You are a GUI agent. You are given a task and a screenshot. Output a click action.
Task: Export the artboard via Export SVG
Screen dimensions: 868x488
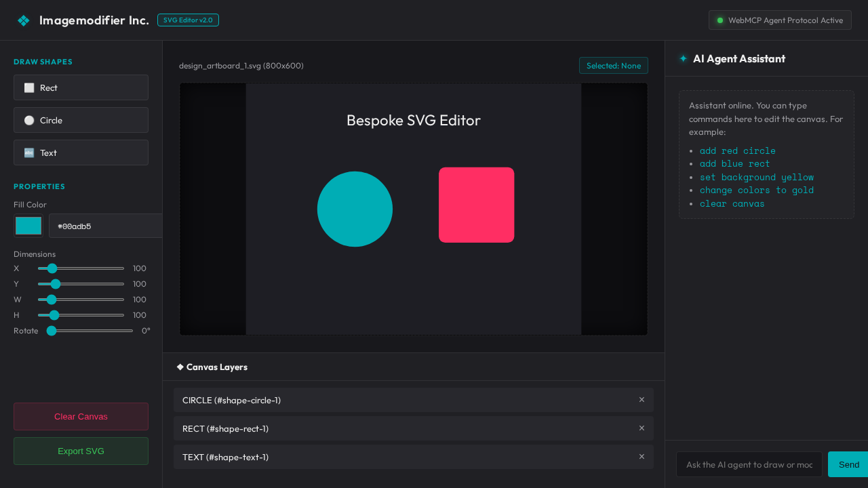[x=81, y=451]
